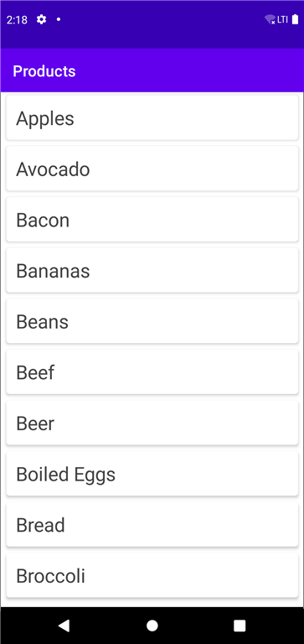Open the Beef product item
Viewport: 304px width, 644px height.
pos(152,372)
